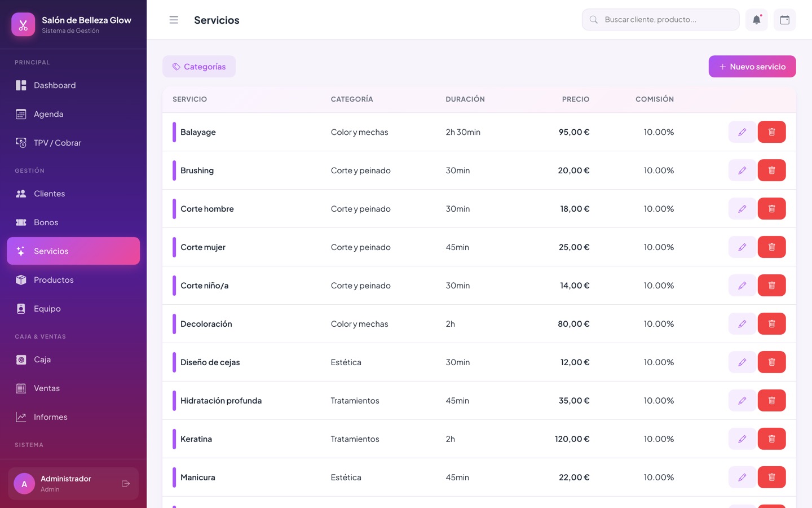Delete the Corte mujer service
Viewport: 812px width, 508px height.
pyautogui.click(x=771, y=247)
